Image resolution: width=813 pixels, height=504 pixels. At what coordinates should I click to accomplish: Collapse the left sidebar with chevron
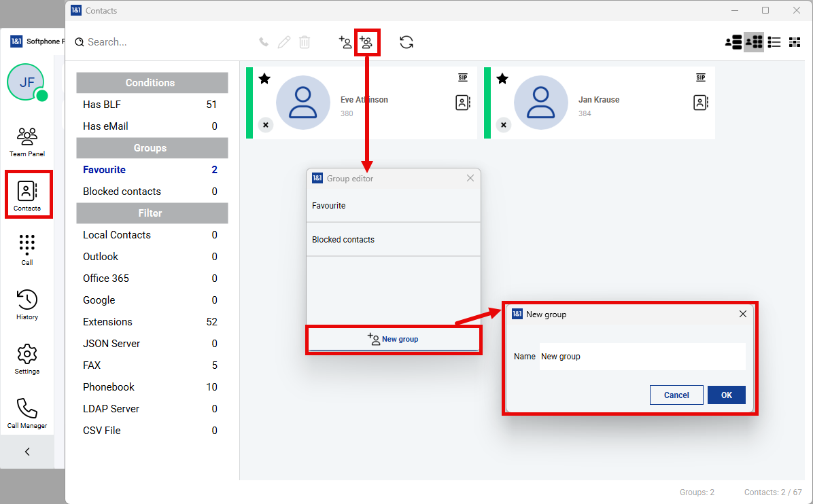pyautogui.click(x=27, y=452)
